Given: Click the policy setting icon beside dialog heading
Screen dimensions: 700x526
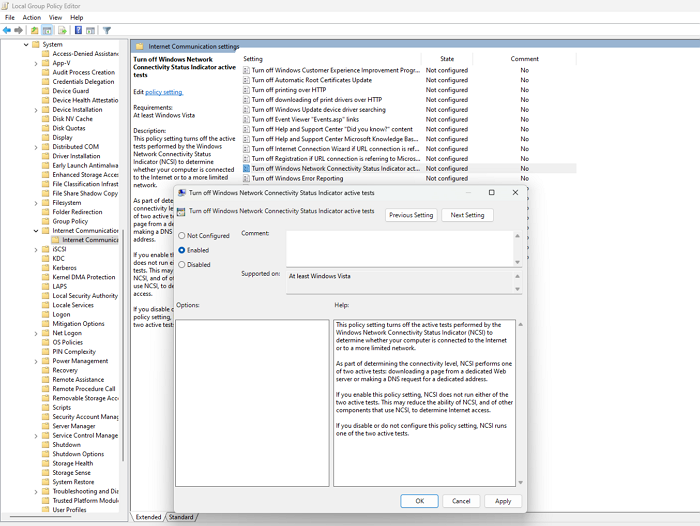Looking at the screenshot, I should coord(181,212).
